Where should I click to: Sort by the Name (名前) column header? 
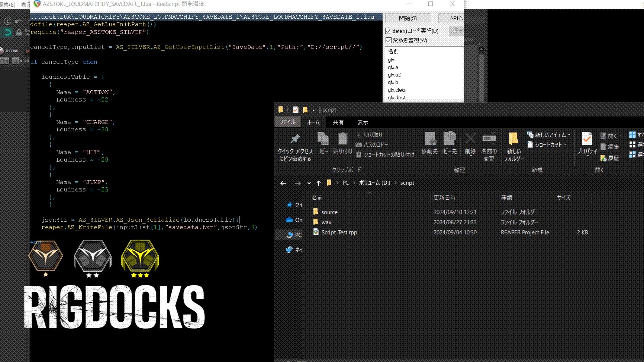317,198
